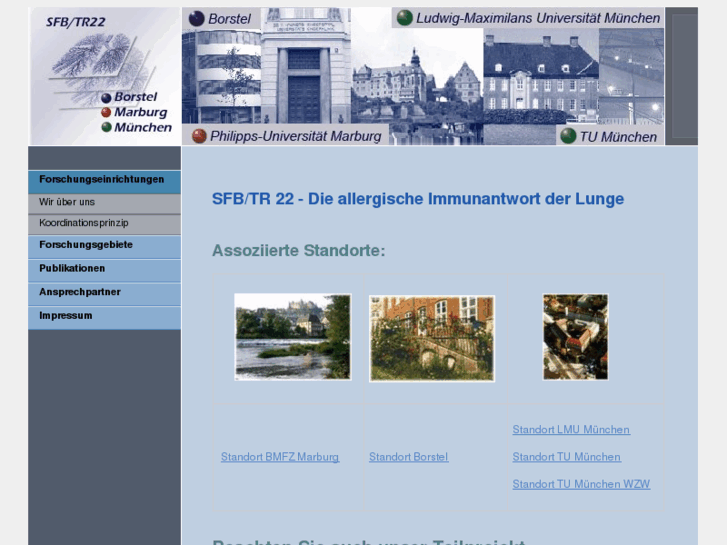This screenshot has height=545, width=727.
Task: Click the red sphere beside Philipps-Universität Marburg
Action: coord(199,136)
